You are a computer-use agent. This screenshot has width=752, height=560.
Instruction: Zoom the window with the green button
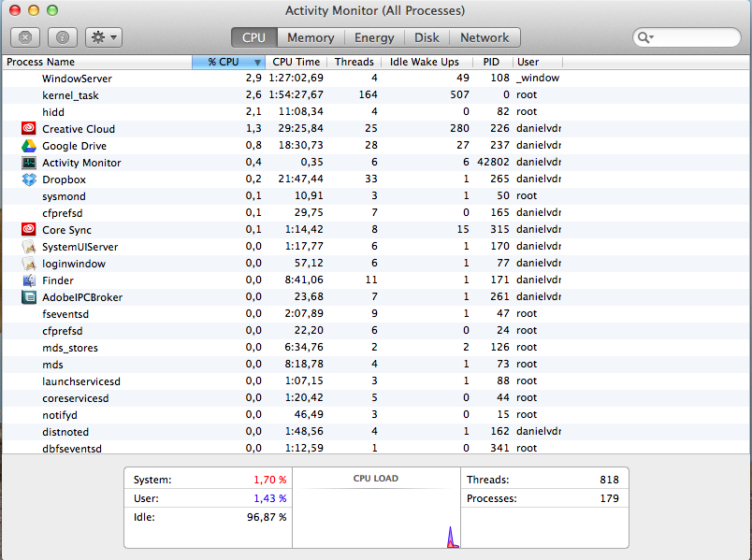coord(52,10)
